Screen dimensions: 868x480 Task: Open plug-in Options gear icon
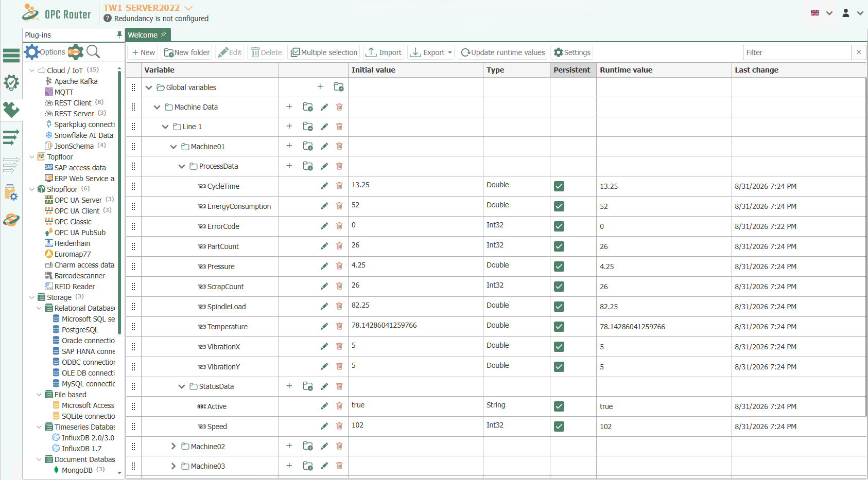click(x=32, y=52)
